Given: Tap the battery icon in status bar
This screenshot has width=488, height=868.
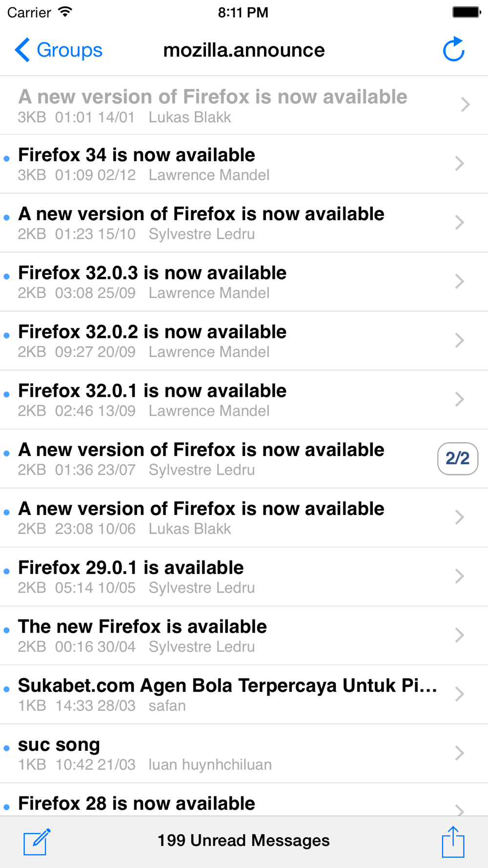Looking at the screenshot, I should point(467,12).
